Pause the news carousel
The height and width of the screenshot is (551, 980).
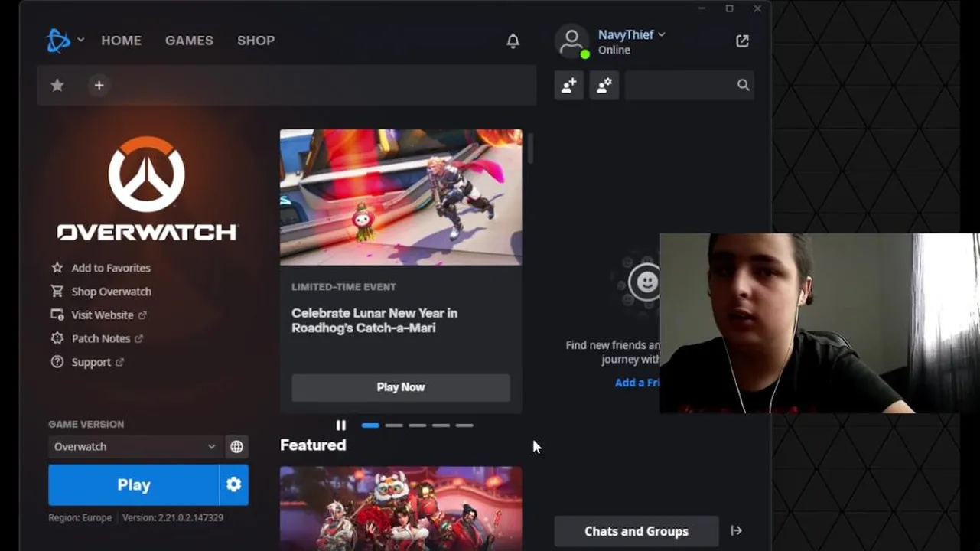pyautogui.click(x=341, y=425)
